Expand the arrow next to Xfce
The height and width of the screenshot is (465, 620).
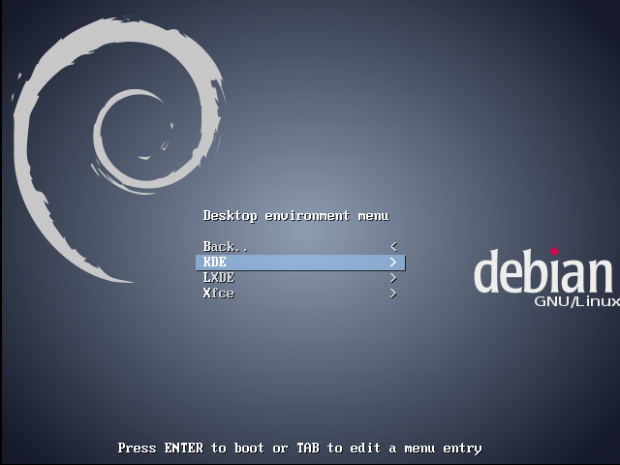(x=393, y=293)
